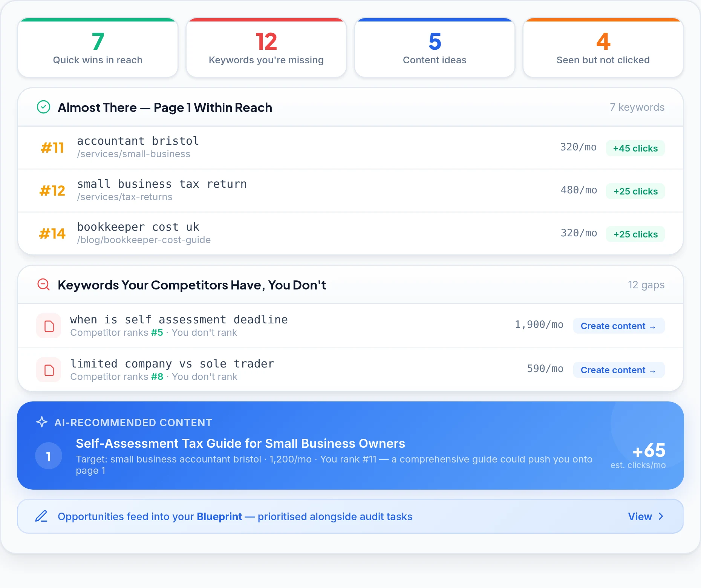
Task: Click the Competitor ranks #8 text
Action: [x=117, y=377]
